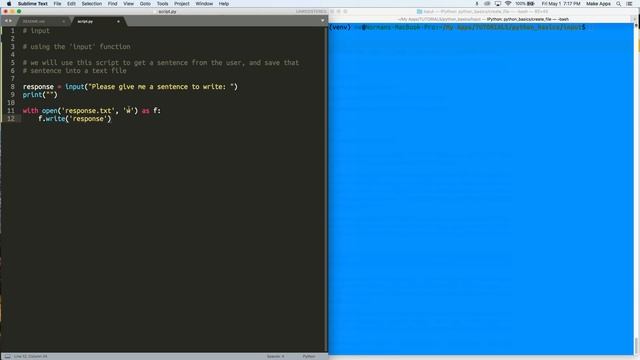Viewport: 640px width, 360px height.
Task: Open the Find menu
Action: pyautogui.click(x=112, y=4)
